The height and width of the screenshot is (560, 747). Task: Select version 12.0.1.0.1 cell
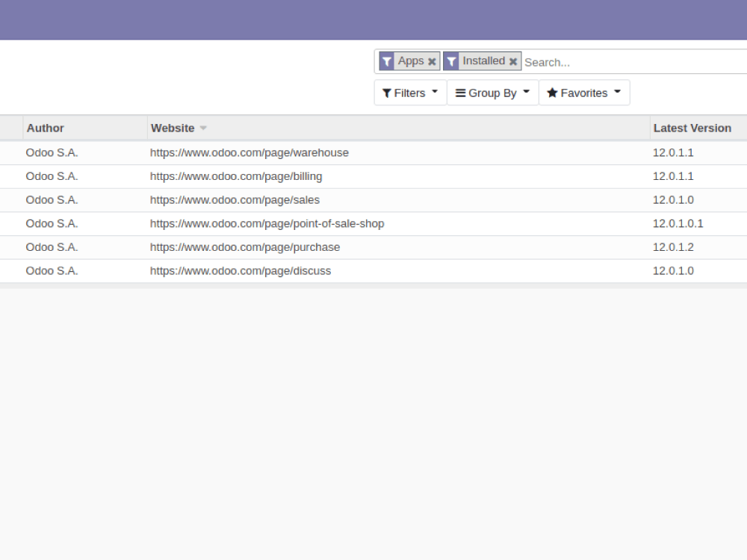[x=678, y=224]
